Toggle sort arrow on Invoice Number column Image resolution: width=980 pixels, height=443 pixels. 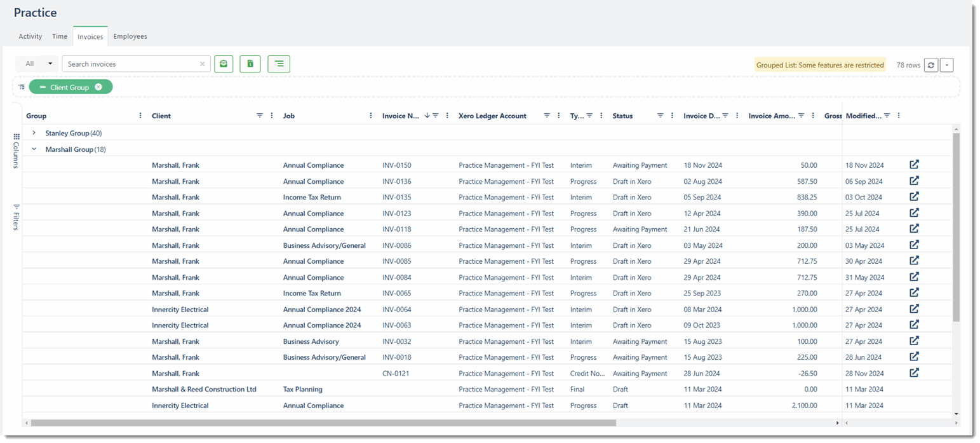(427, 115)
